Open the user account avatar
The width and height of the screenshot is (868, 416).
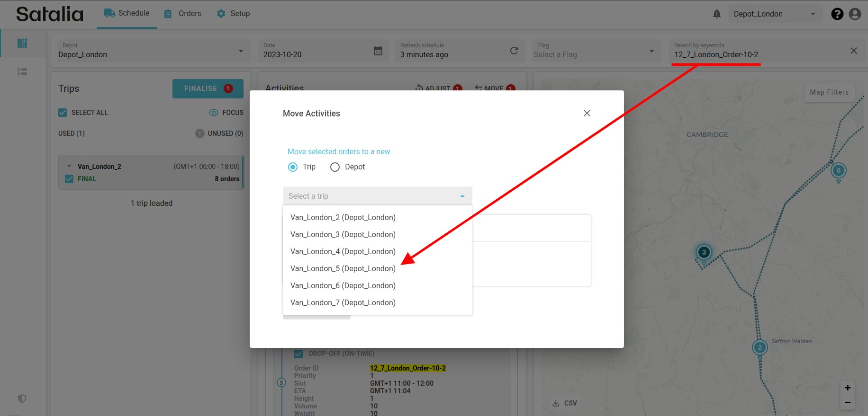tap(855, 14)
